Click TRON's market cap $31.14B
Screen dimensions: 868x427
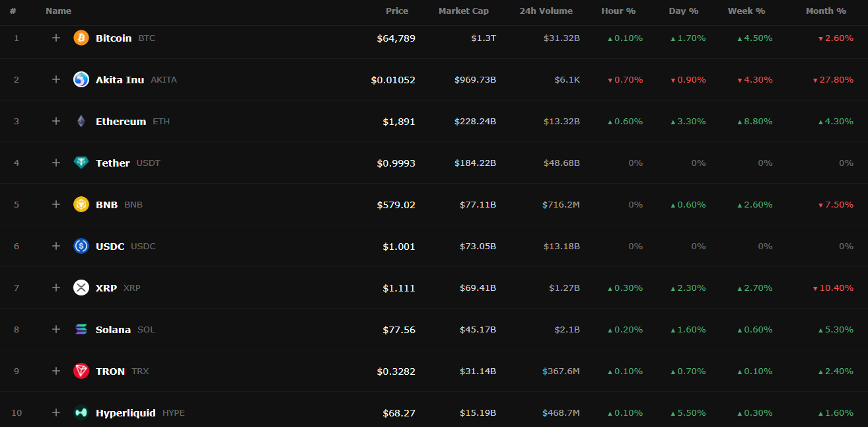(x=478, y=371)
